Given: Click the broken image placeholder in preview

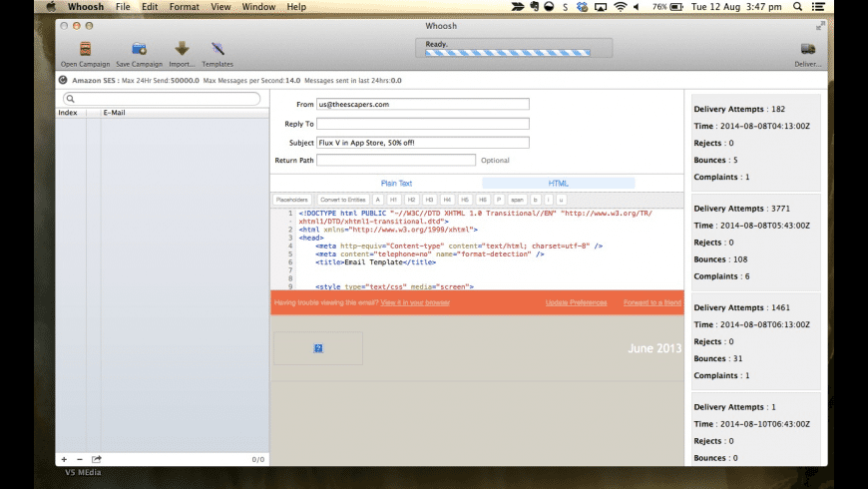Looking at the screenshot, I should [318, 348].
